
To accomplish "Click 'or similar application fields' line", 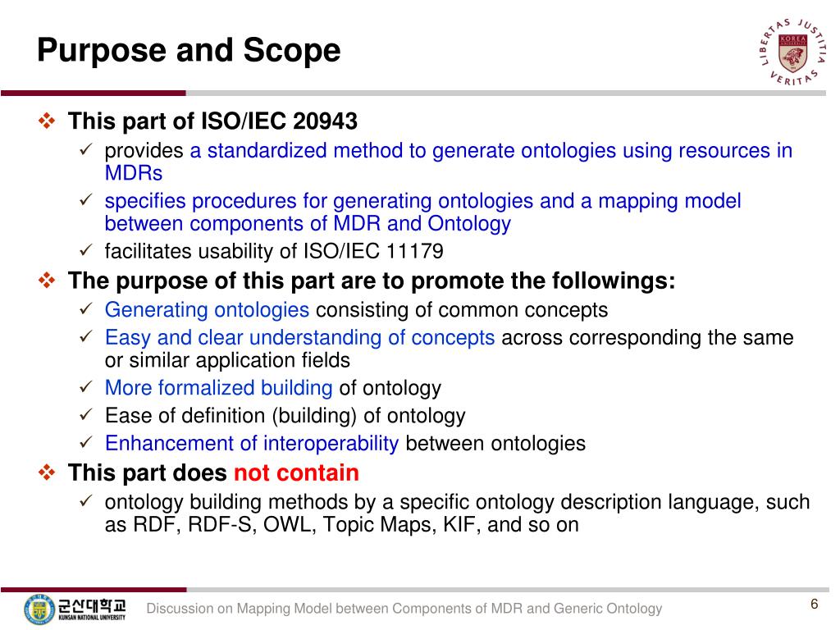I will click(x=227, y=360).
